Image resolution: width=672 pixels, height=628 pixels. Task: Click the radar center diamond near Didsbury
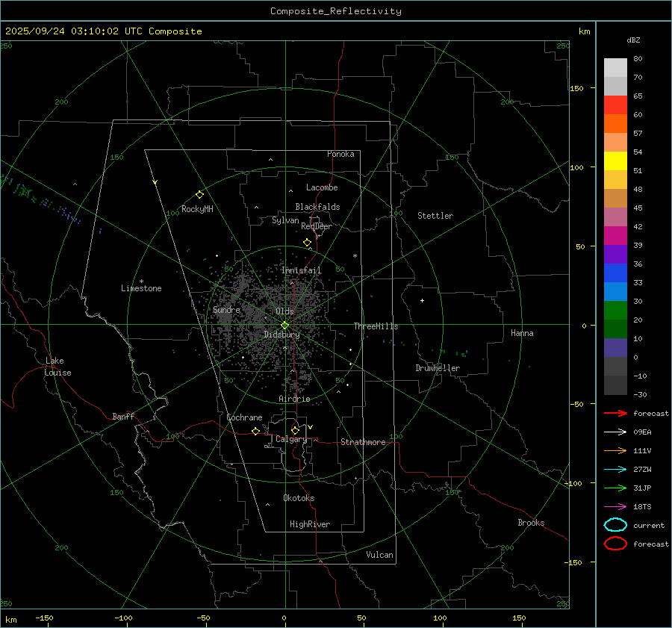(284, 325)
